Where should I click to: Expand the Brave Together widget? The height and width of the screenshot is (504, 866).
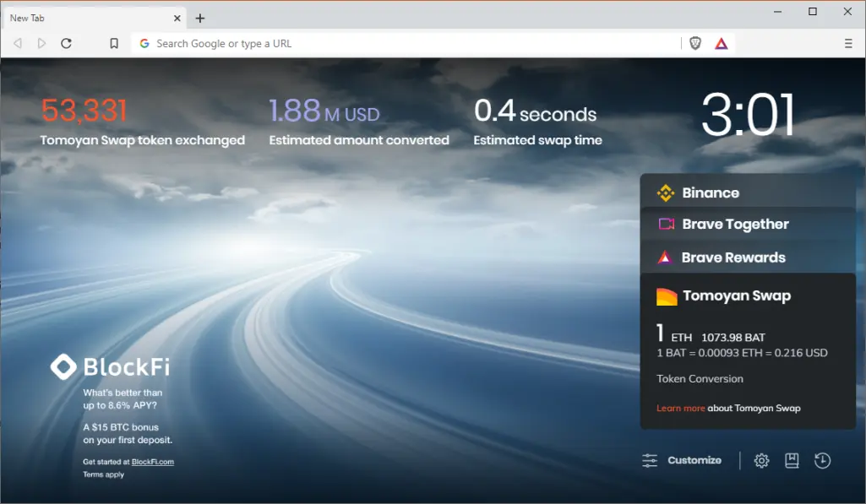[748, 224]
